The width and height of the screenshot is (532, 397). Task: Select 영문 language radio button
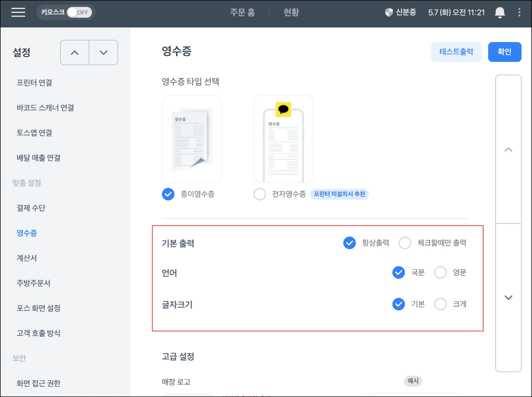[440, 273]
